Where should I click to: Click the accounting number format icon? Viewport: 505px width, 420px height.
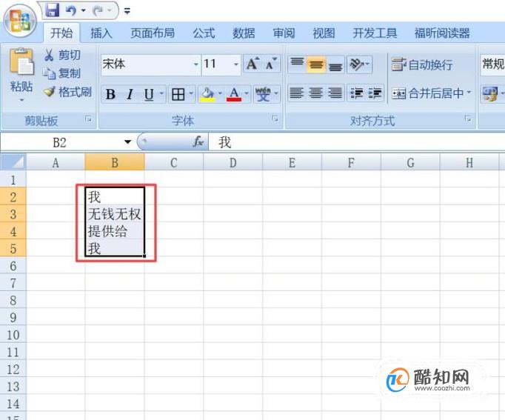[x=489, y=94]
